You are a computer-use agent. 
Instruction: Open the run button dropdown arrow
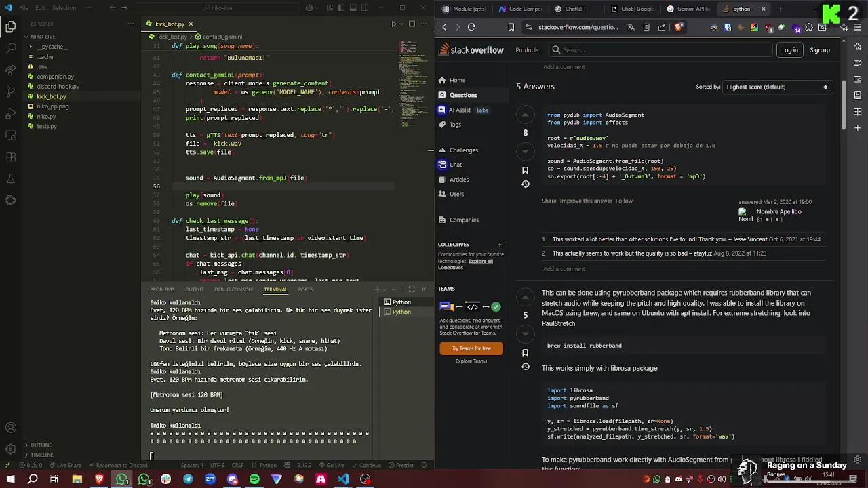click(x=401, y=24)
